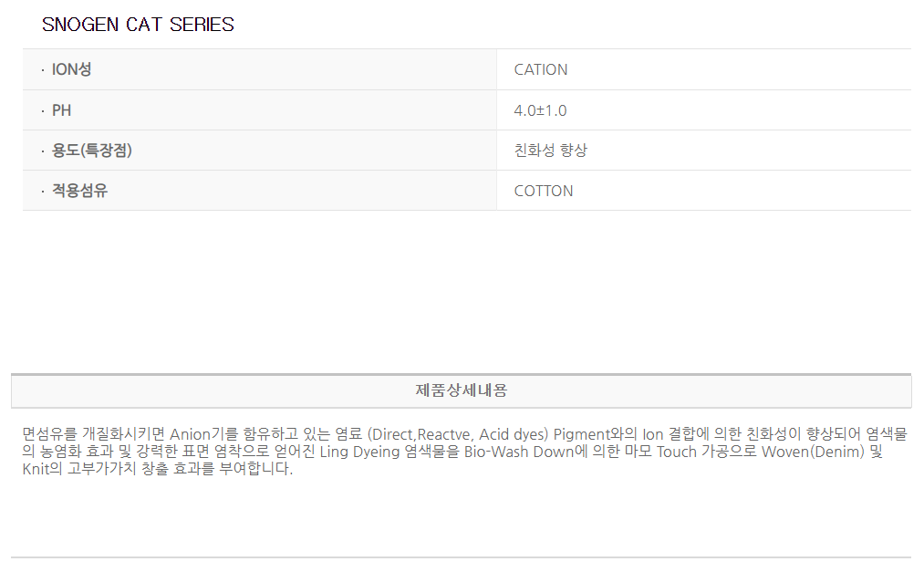The height and width of the screenshot is (572, 924).
Task: Select the 친화성 향상 value text
Action: [x=550, y=151]
